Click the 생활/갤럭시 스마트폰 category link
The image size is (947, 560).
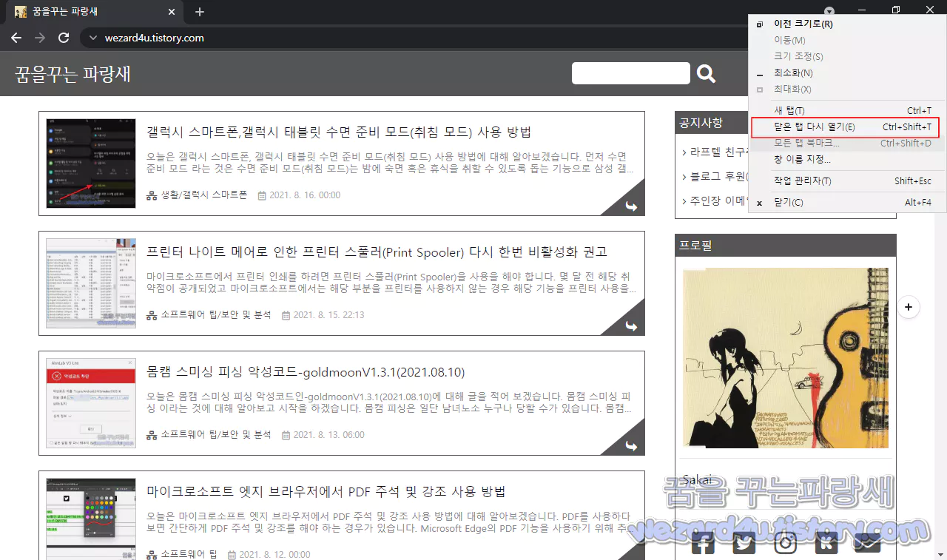pos(204,195)
